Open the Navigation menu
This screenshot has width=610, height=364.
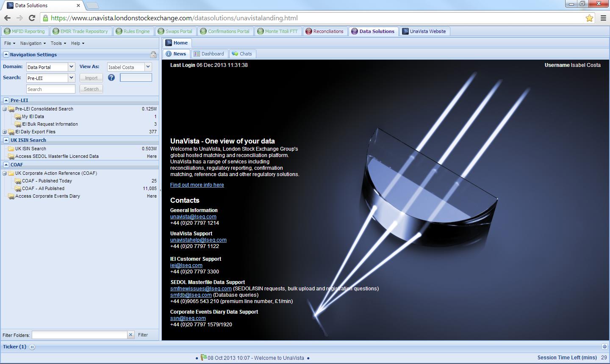(x=33, y=43)
